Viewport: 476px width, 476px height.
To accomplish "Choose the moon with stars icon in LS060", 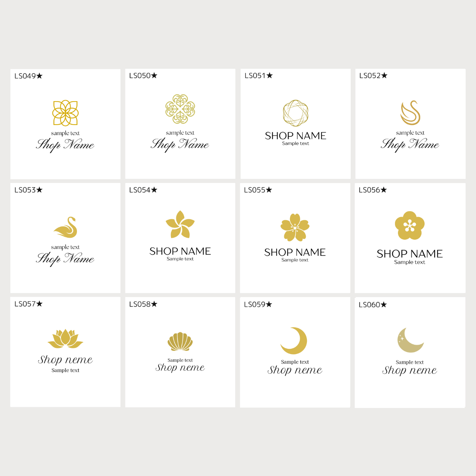I will pos(409,340).
